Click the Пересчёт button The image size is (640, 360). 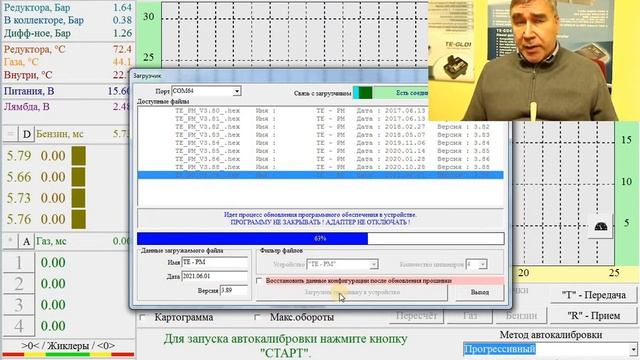click(416, 316)
